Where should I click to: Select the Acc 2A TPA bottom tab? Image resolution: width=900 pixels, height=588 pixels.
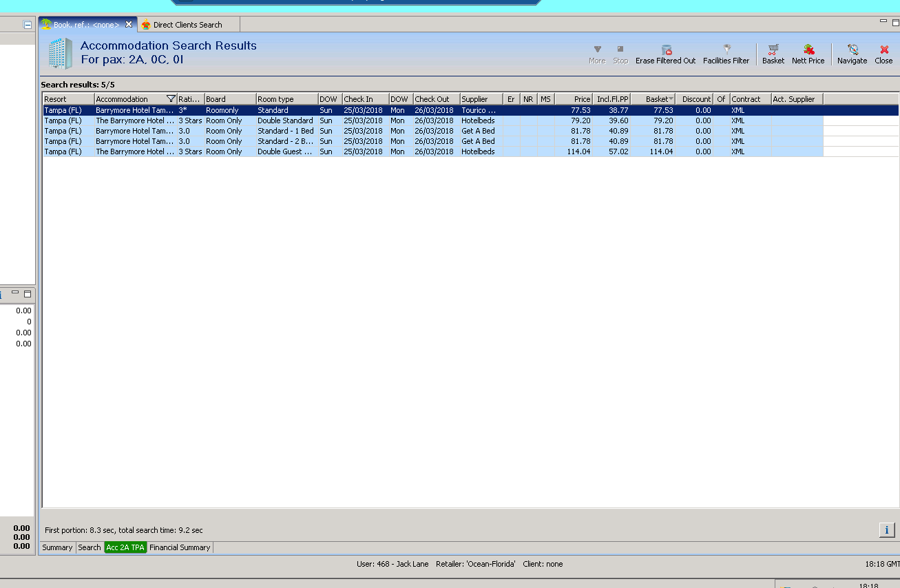click(125, 547)
